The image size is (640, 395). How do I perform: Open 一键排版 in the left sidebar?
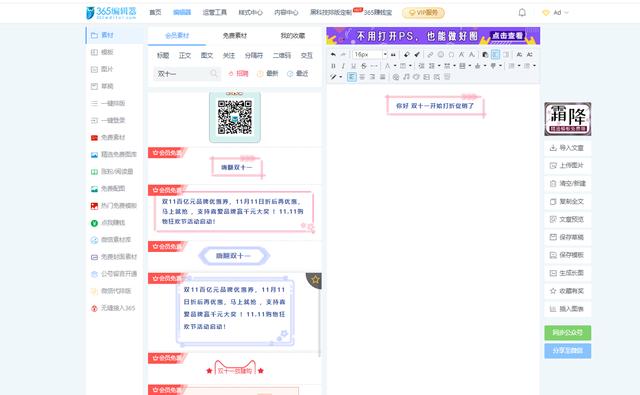(x=108, y=103)
